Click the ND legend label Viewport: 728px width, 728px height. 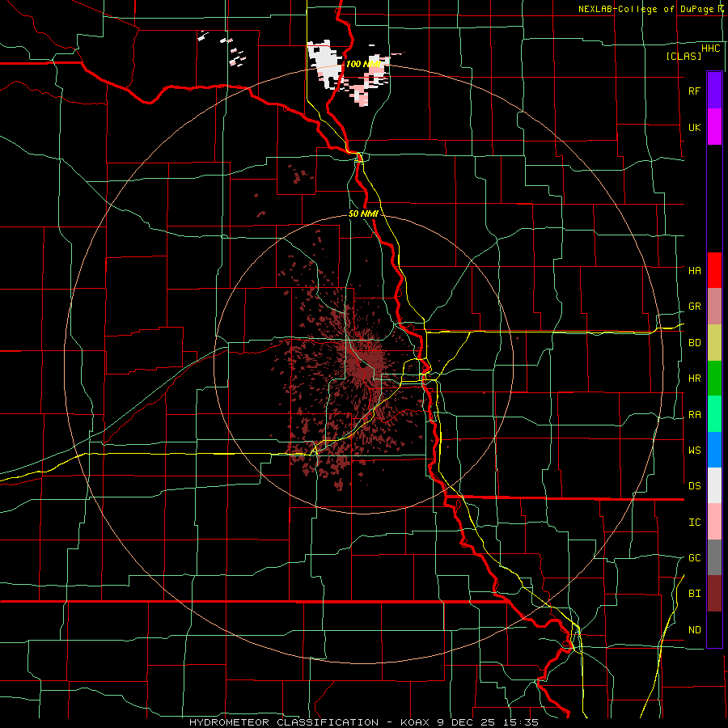click(x=694, y=630)
